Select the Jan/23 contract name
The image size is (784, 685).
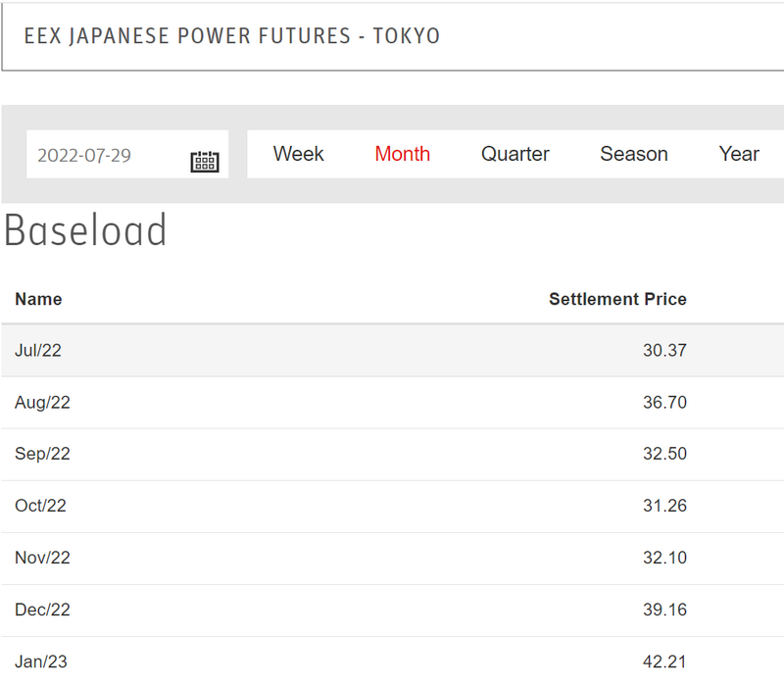click(41, 661)
